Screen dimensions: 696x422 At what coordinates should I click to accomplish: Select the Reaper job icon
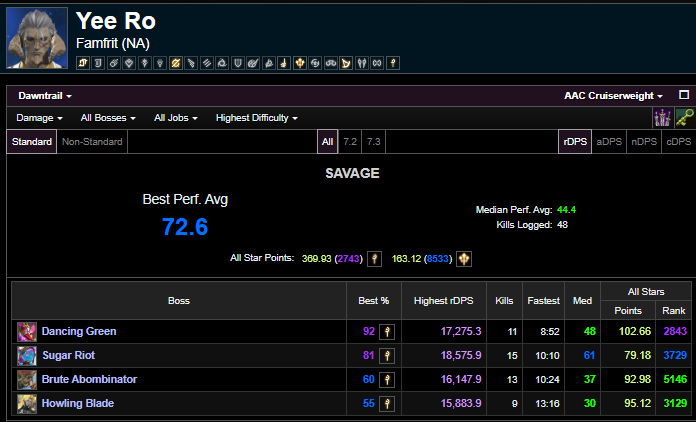tap(269, 63)
